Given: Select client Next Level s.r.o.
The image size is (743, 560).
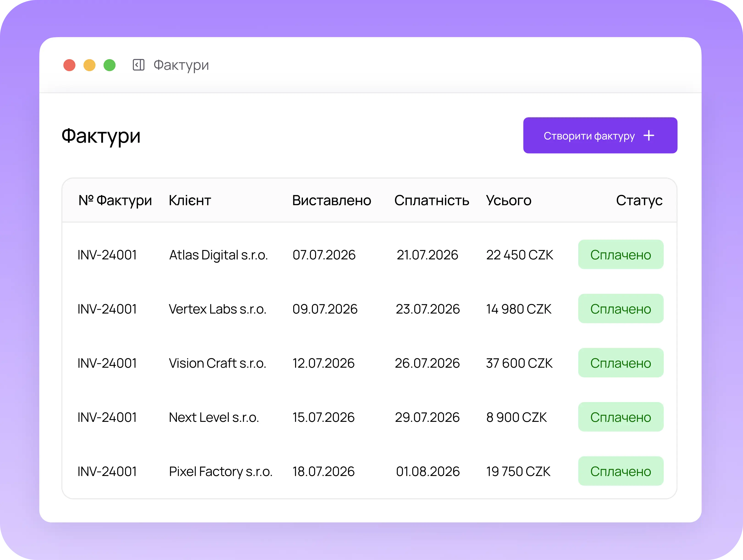Looking at the screenshot, I should click(x=214, y=417).
